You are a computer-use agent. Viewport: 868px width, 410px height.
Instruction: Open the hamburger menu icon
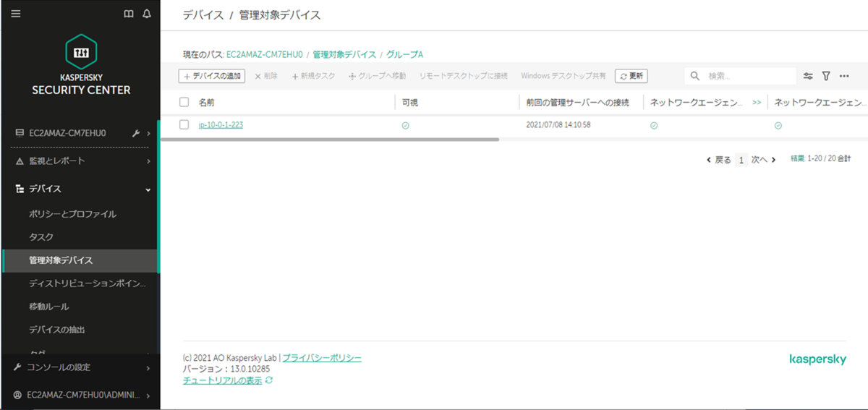click(x=16, y=14)
